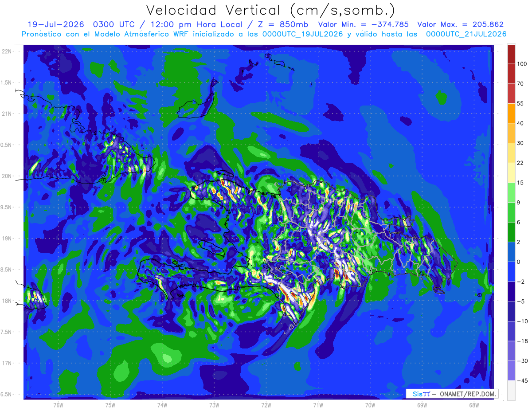Click the date "19-Jul-2026" in the header

coord(56,24)
